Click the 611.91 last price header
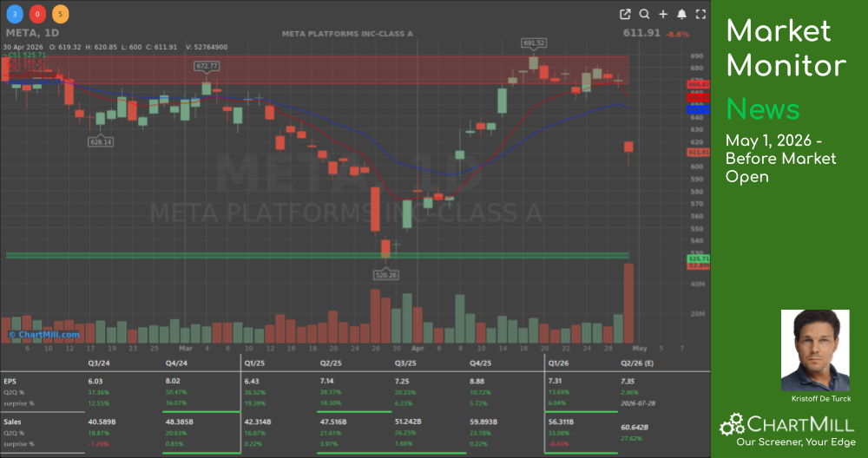Viewport: 868px width, 458px height. [x=641, y=33]
